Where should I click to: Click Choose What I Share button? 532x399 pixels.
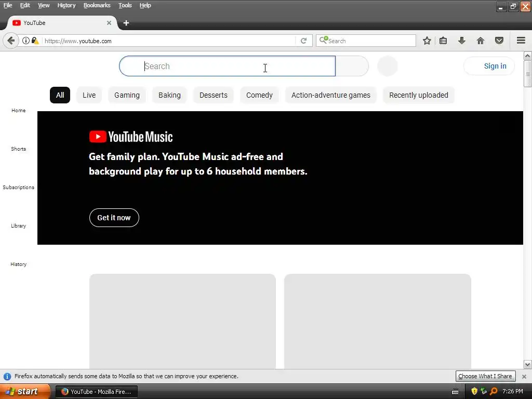coord(485,376)
